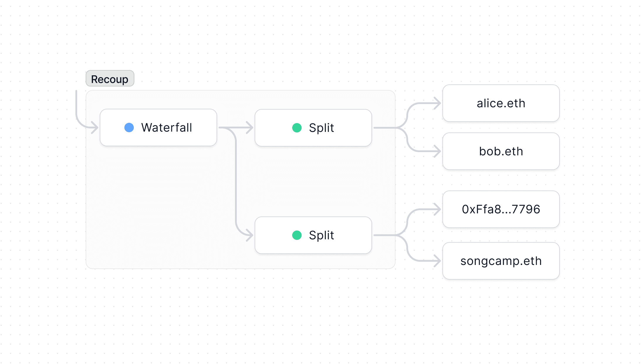
Task: Click the blue dot in the Waterfall node
Action: pos(129,127)
